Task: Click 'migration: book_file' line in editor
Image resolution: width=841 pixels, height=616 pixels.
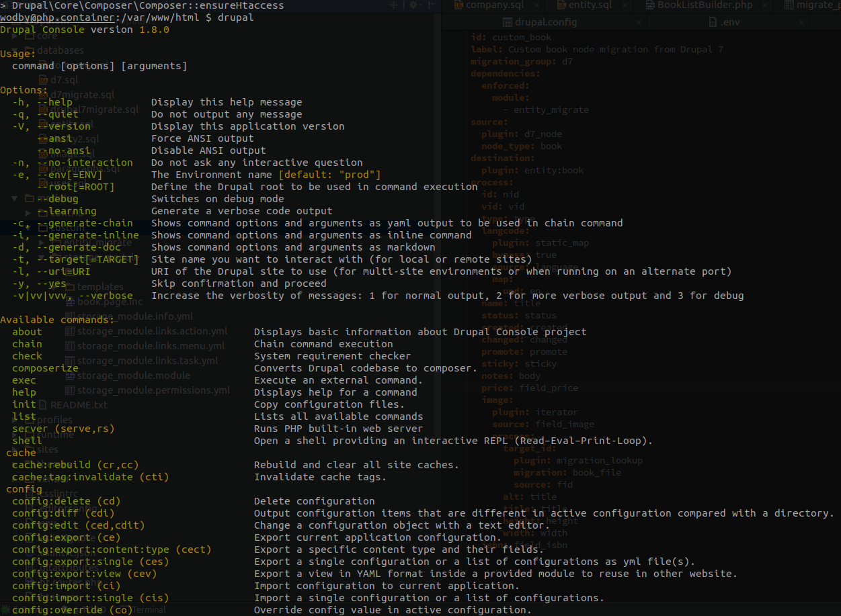Action: click(x=567, y=472)
